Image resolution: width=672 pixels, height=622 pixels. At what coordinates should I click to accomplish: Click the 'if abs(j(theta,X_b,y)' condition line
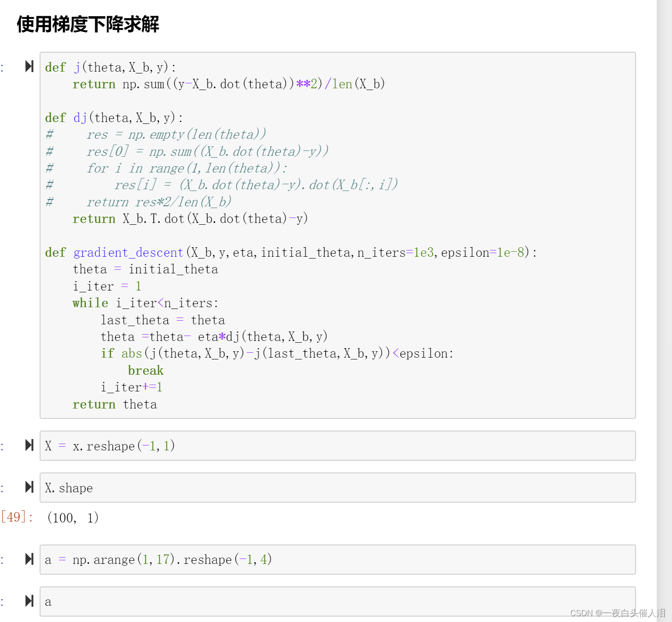277,354
